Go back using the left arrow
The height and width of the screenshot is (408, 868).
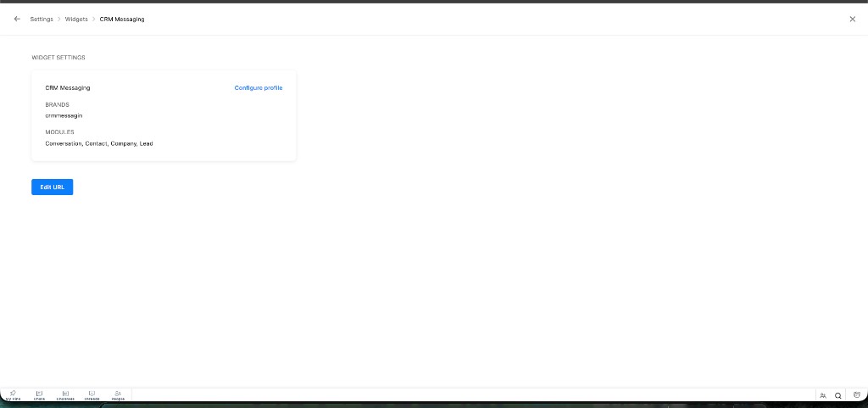tap(17, 19)
